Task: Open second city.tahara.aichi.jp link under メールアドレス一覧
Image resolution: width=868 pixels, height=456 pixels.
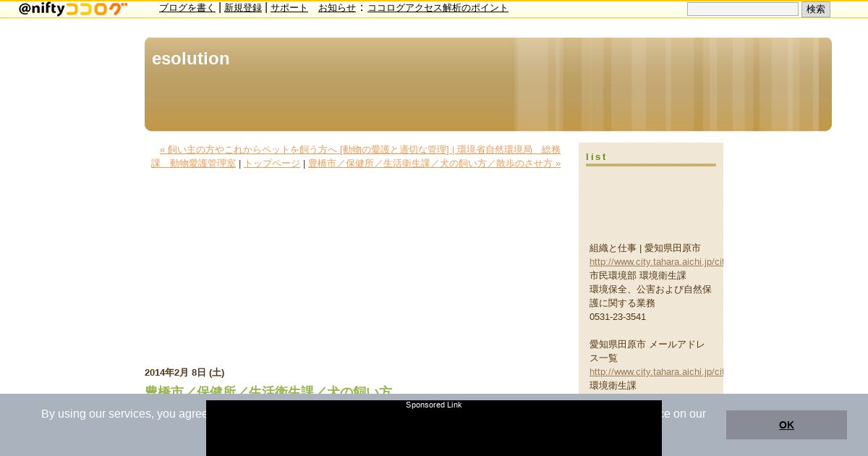Action: point(656,372)
